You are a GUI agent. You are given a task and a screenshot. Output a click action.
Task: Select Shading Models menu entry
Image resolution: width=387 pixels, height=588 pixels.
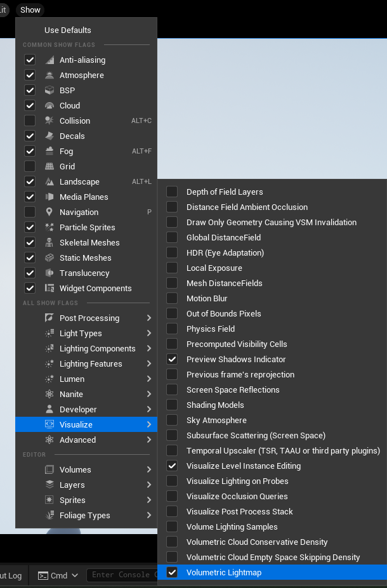272,405
